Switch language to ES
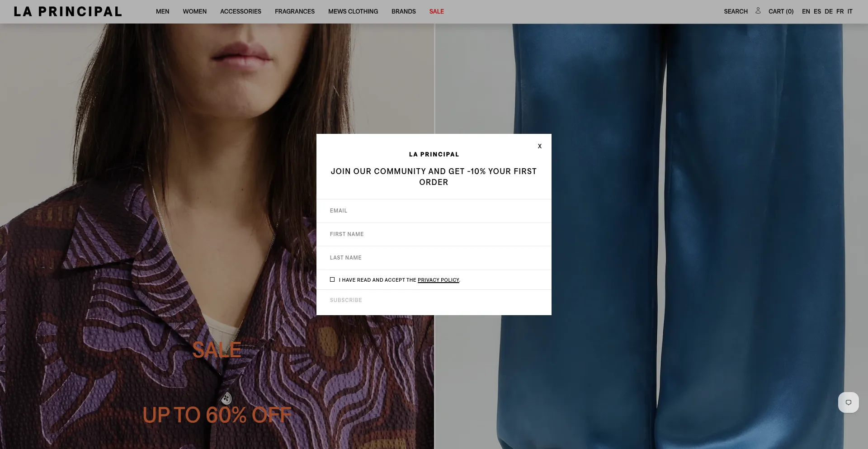 click(817, 11)
